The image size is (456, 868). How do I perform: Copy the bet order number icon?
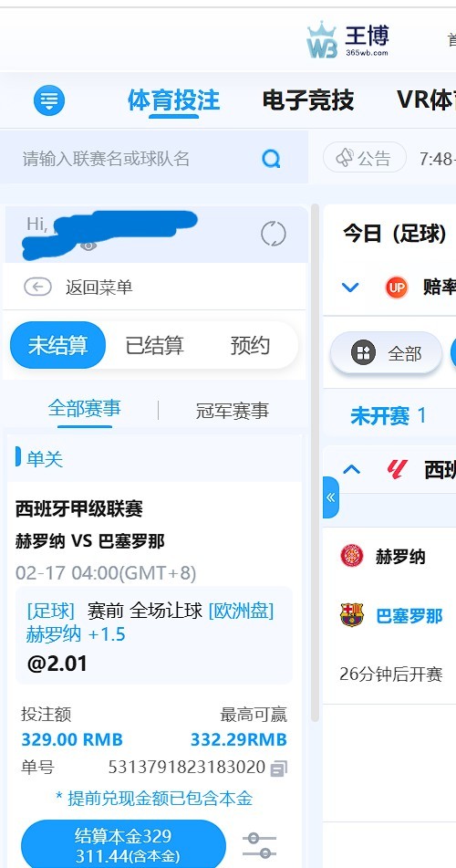tap(279, 768)
